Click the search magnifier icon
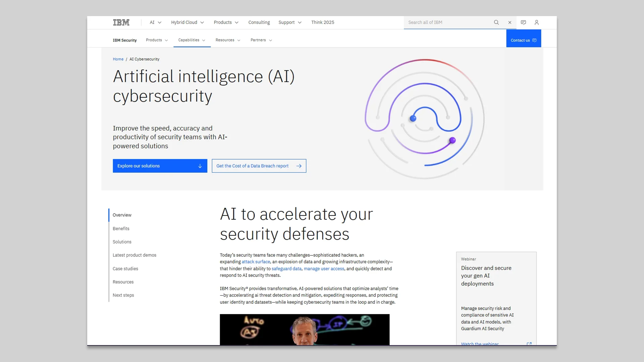Viewport: 644px width, 362px height. click(x=496, y=22)
